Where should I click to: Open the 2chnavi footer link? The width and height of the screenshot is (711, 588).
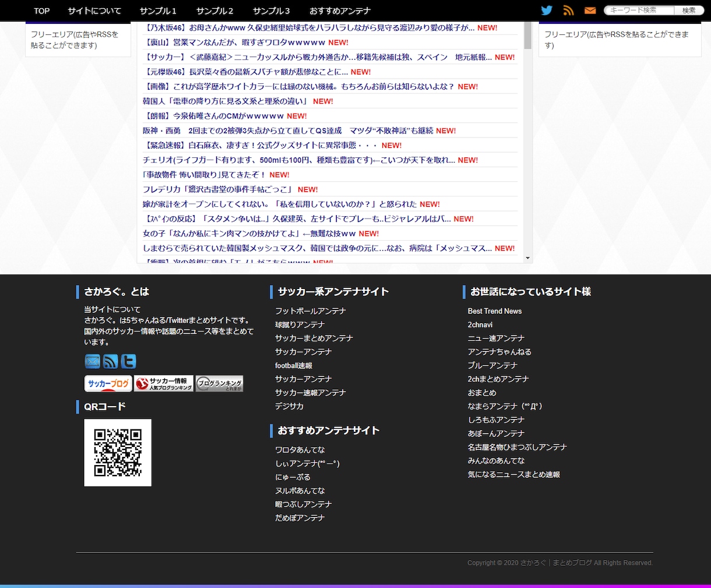(480, 325)
